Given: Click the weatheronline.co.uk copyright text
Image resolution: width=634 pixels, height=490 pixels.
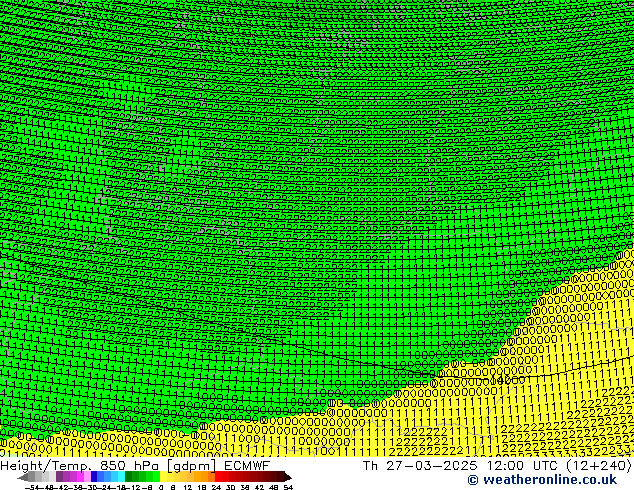Looking at the screenshot, I should 542,480.
